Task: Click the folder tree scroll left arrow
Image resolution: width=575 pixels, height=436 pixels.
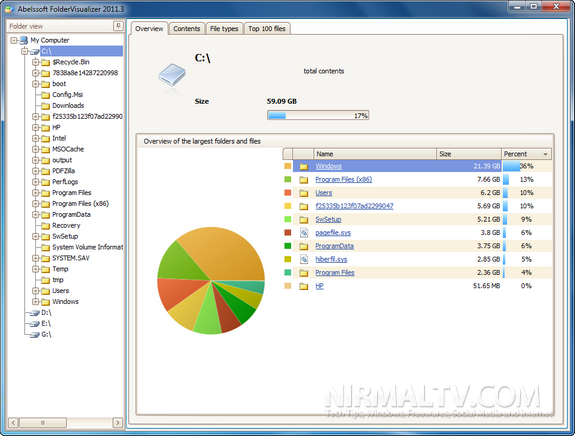Action: (13, 423)
